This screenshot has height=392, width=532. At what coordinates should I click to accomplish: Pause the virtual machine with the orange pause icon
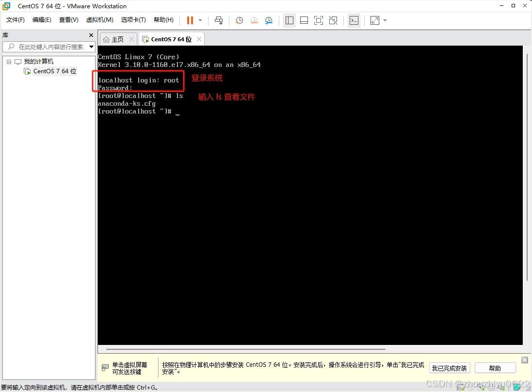click(x=190, y=20)
